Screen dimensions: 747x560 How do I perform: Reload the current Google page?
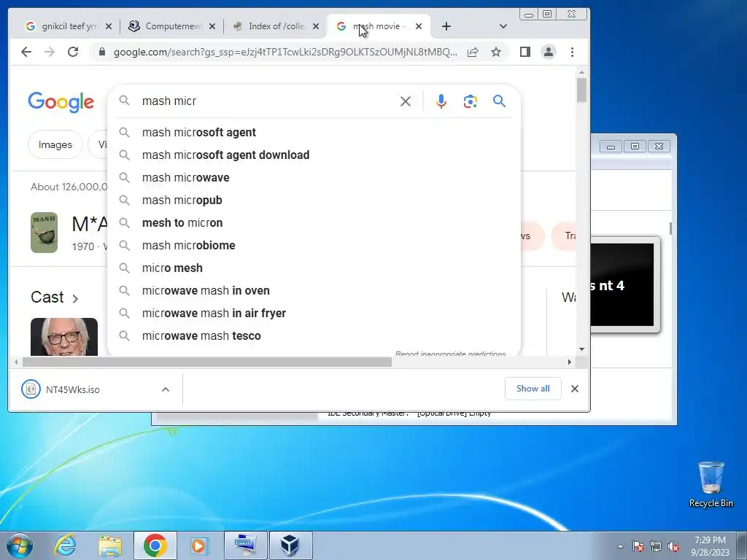pyautogui.click(x=73, y=52)
